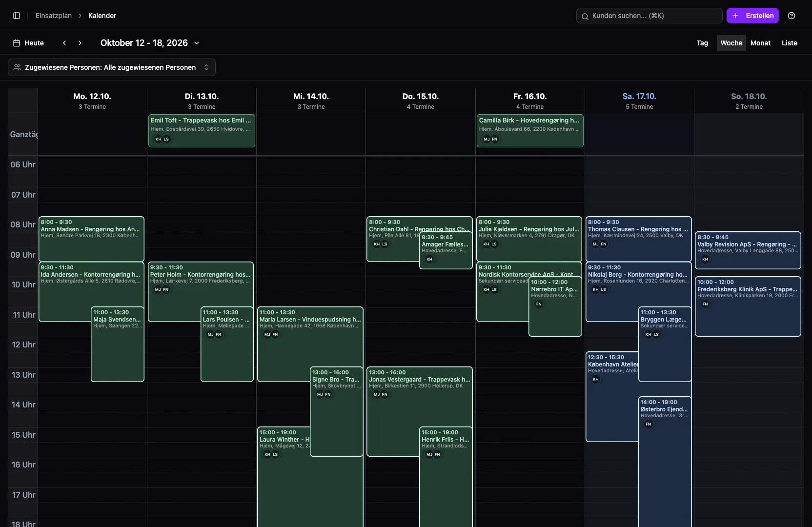The image size is (812, 527).
Task: Focus the Kunden suchen search field
Action: tap(649, 16)
